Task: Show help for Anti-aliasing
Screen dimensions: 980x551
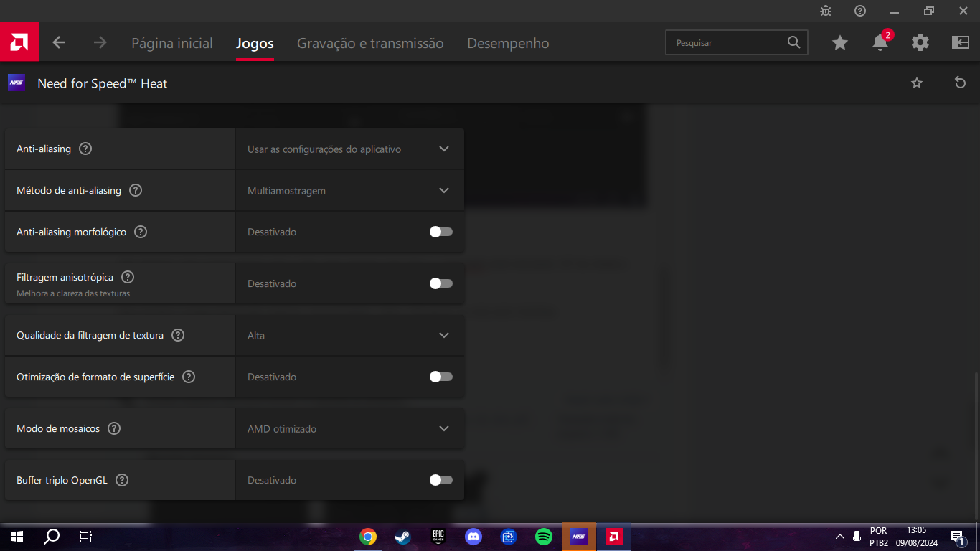Action: pyautogui.click(x=85, y=149)
